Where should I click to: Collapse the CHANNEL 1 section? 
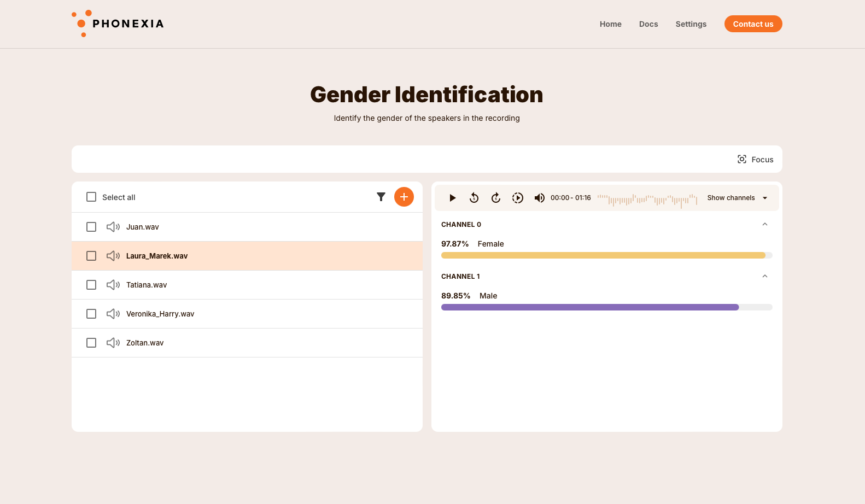click(x=765, y=276)
